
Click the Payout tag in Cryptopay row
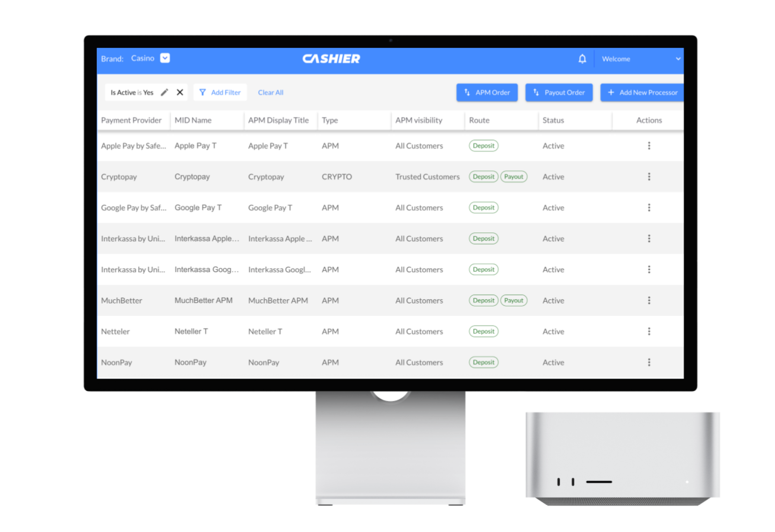(x=513, y=177)
